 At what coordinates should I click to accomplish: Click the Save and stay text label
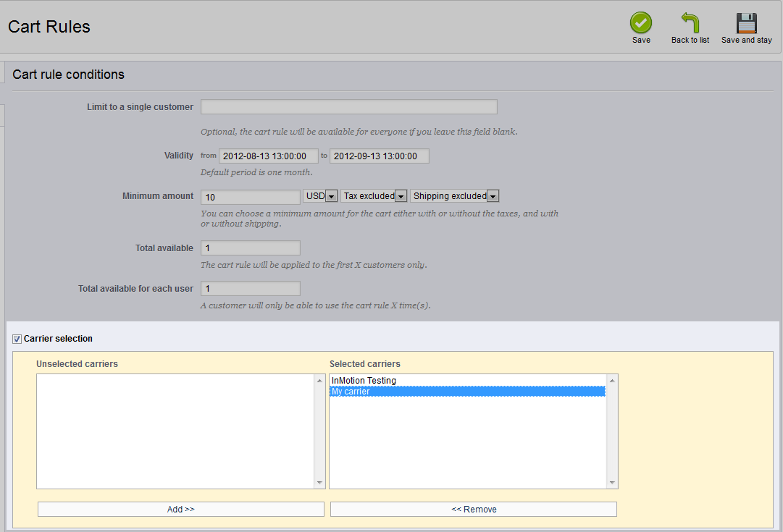coord(747,40)
